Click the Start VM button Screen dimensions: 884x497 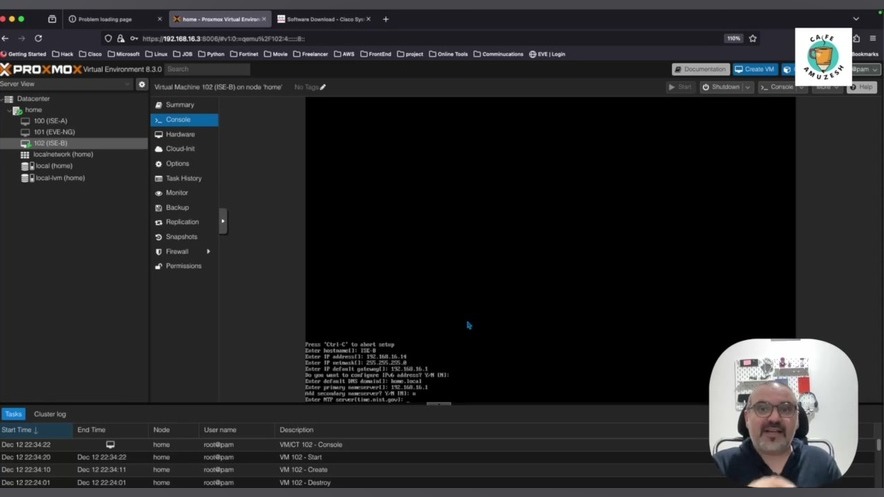pyautogui.click(x=680, y=87)
